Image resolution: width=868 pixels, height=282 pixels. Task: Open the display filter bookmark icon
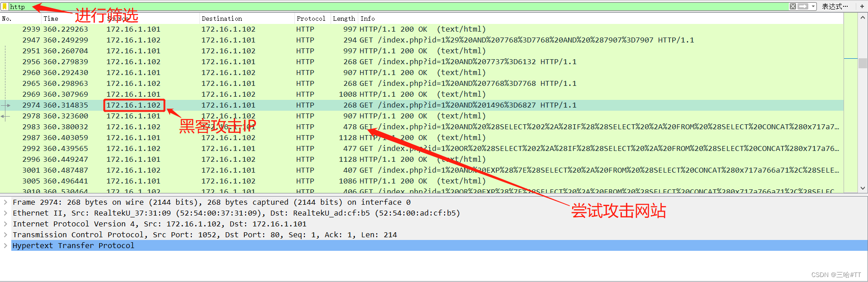coord(5,6)
